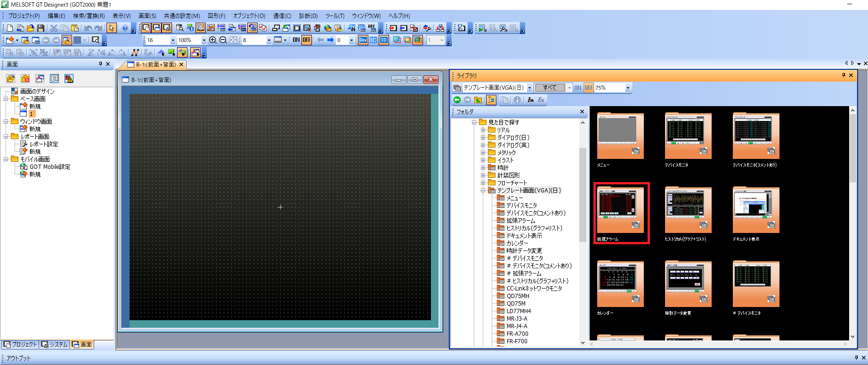Open the ヘルプ(H) menu
Image resolution: width=868 pixels, height=365 pixels.
pos(399,16)
